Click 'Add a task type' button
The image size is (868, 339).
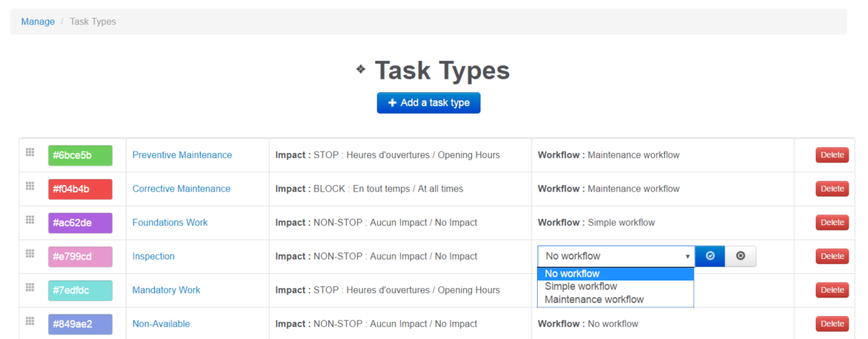[428, 103]
